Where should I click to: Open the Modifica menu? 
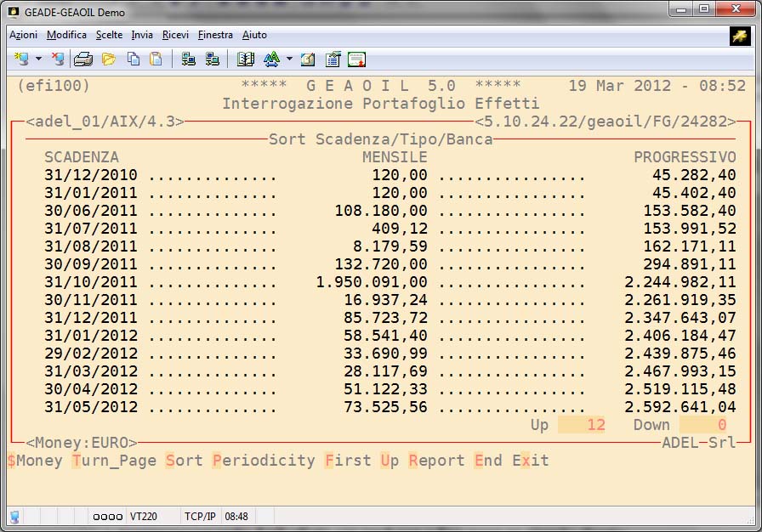click(66, 35)
